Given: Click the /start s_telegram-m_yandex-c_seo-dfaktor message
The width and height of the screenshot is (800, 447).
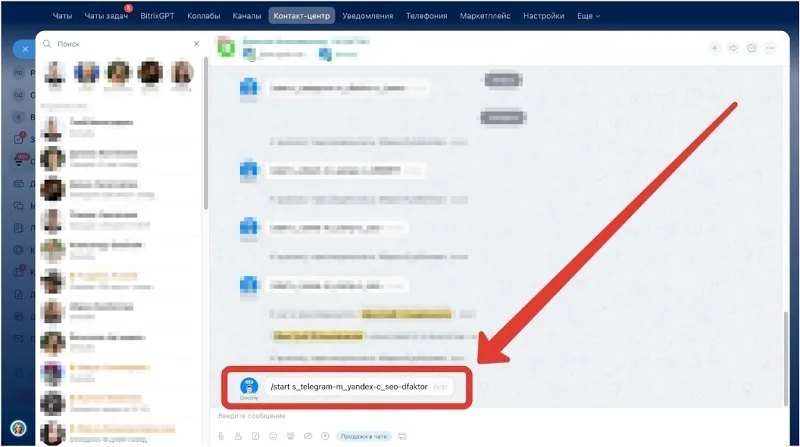Looking at the screenshot, I should coord(357,387).
